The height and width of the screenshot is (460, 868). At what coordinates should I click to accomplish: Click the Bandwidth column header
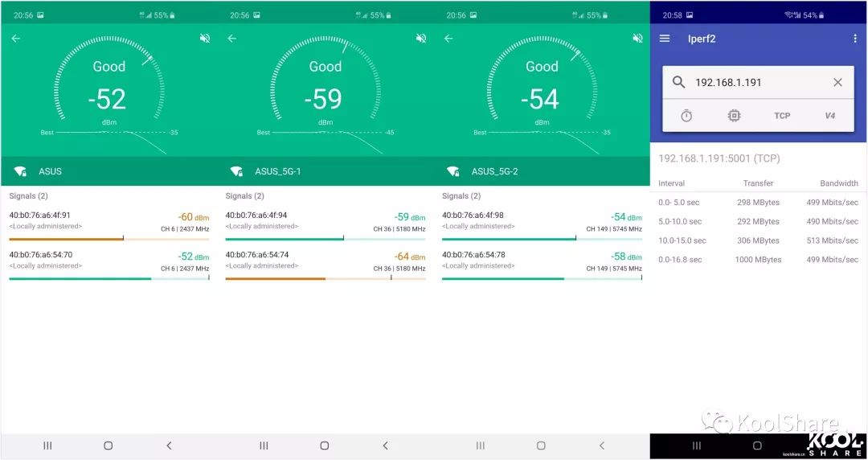point(838,183)
